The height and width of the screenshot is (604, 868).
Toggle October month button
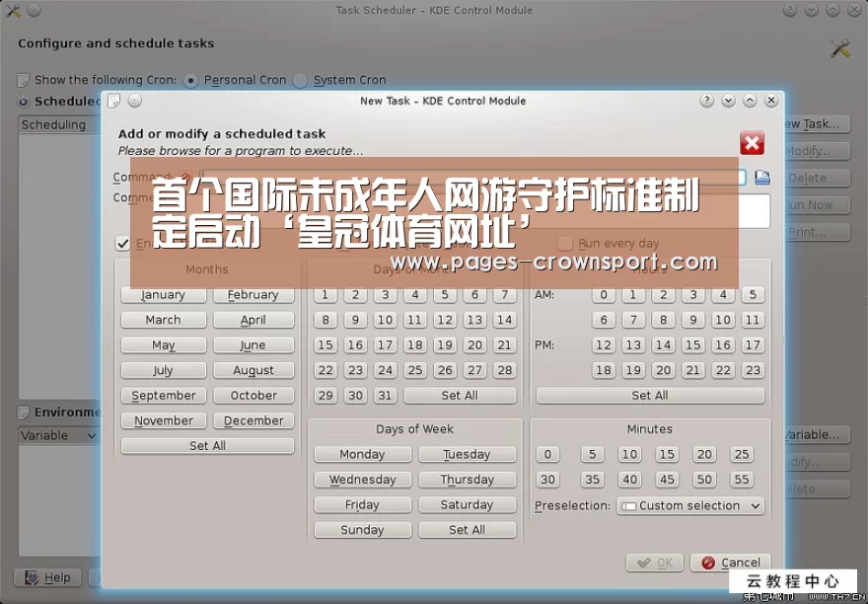click(x=253, y=396)
